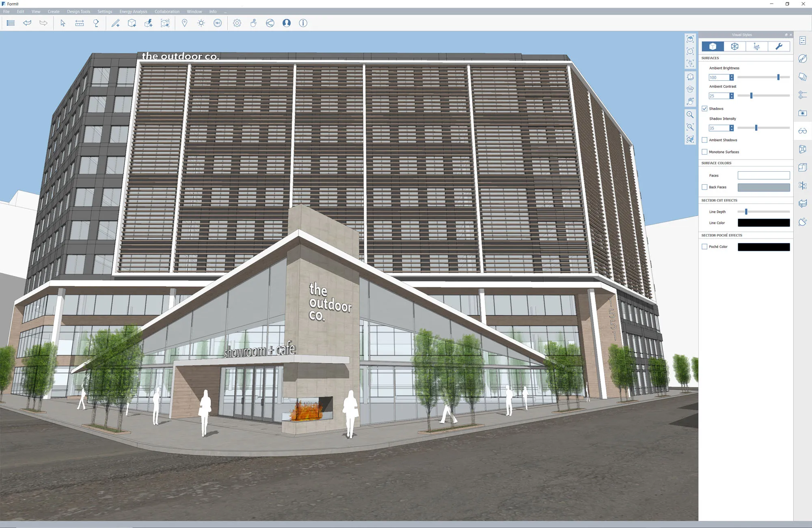This screenshot has width=812, height=528.
Task: Click the Ambient Brightness value field
Action: [x=718, y=78]
